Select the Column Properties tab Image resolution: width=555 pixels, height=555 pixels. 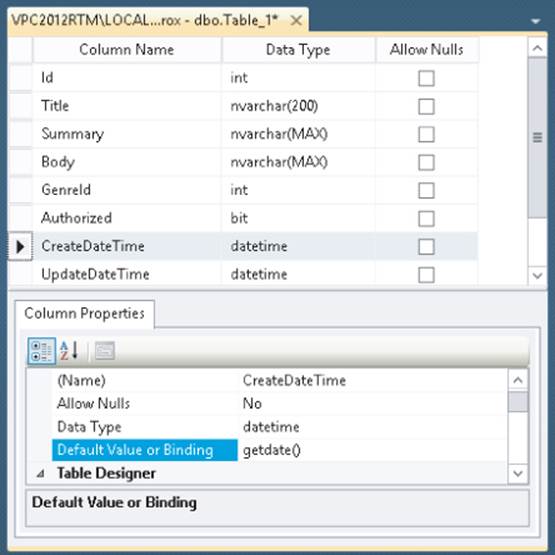(x=85, y=314)
